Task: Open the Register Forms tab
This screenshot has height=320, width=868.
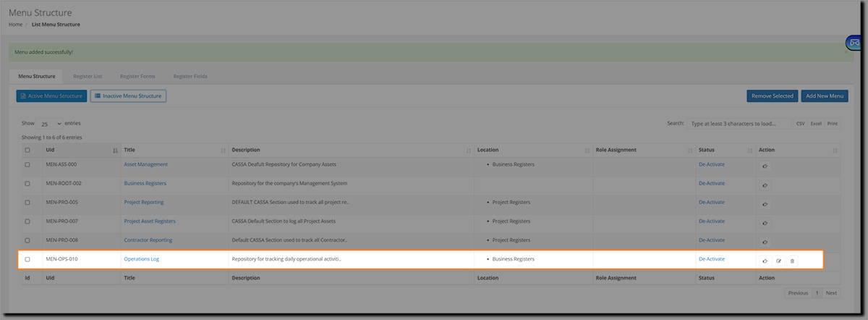Action: click(x=137, y=76)
